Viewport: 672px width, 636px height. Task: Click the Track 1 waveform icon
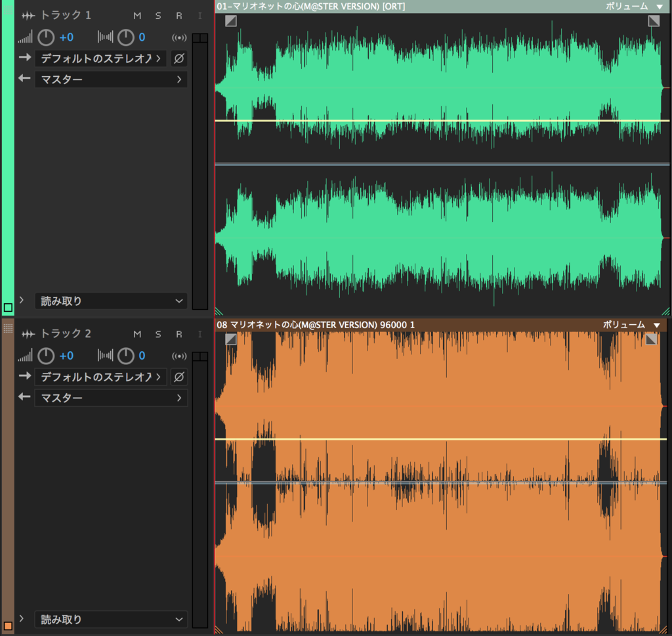pos(28,16)
